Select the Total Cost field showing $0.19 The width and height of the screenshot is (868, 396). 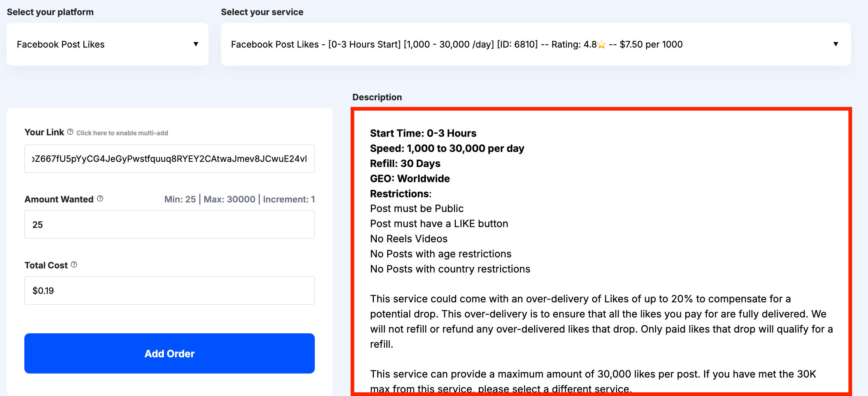click(169, 291)
